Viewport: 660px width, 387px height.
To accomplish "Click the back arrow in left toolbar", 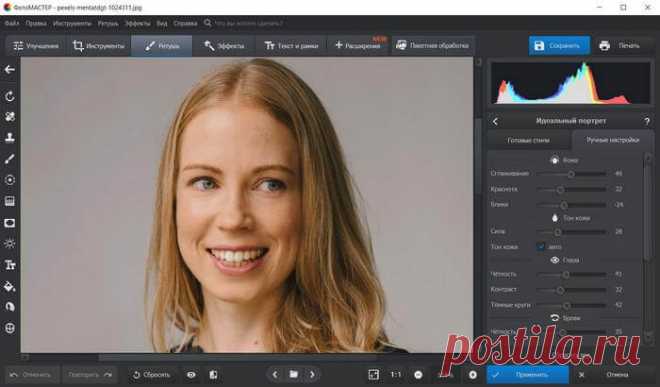I will (9, 69).
